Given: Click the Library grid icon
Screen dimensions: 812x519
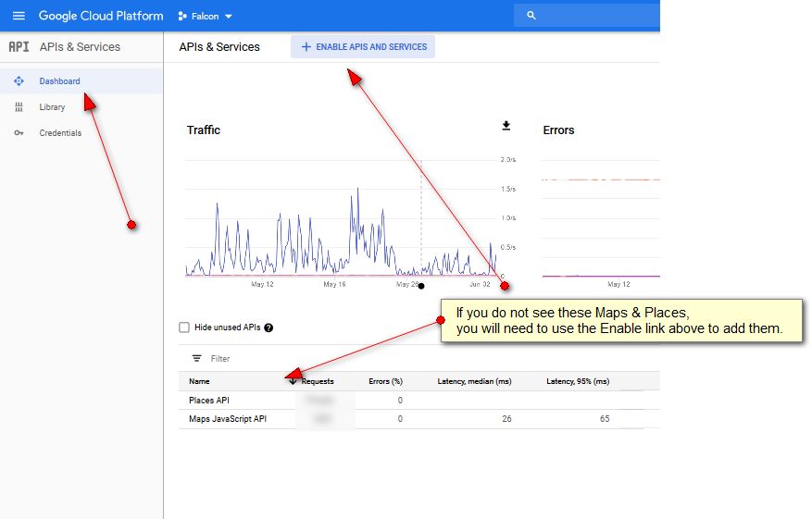Looking at the screenshot, I should coord(19,107).
